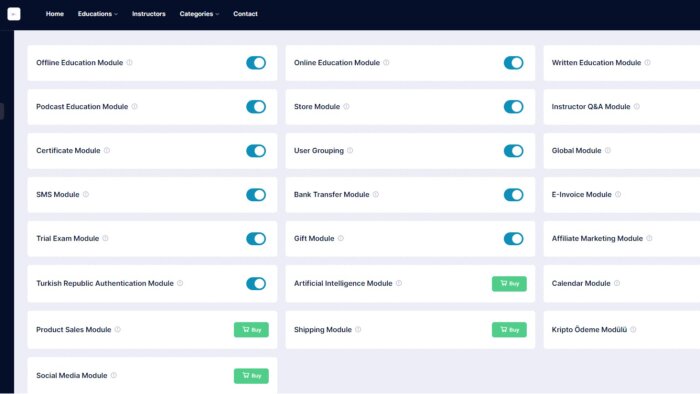
Task: Open info icon beside Shipping Module
Action: (x=358, y=329)
